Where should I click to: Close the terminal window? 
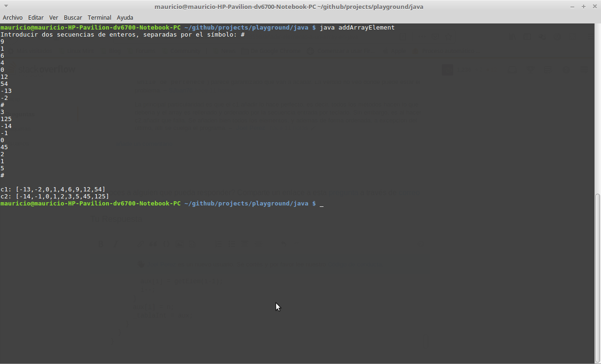(x=594, y=7)
